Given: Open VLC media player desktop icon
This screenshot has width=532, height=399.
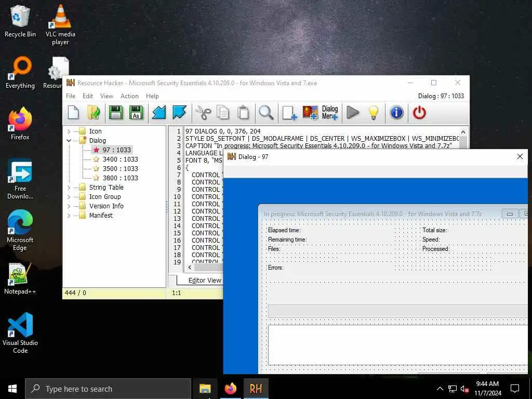Looking at the screenshot, I should pos(60,24).
